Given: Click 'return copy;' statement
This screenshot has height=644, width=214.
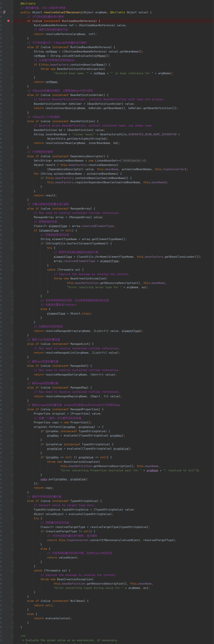Looking at the screenshot, I should 44,488.
